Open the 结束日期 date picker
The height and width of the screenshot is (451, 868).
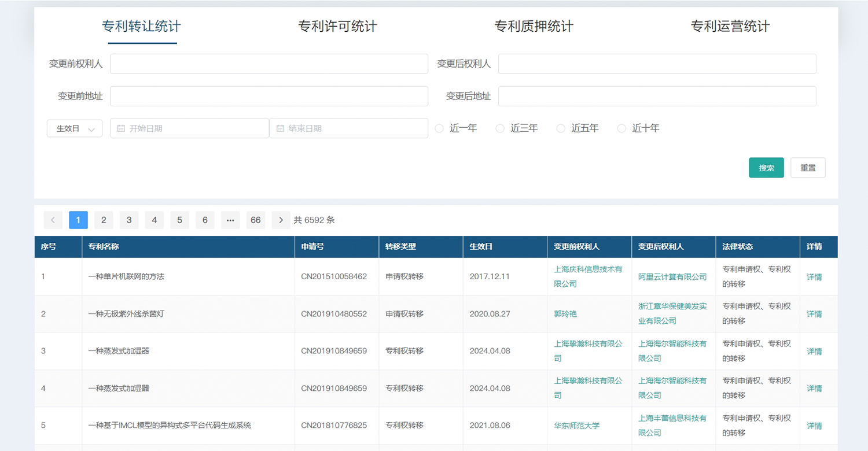click(349, 128)
